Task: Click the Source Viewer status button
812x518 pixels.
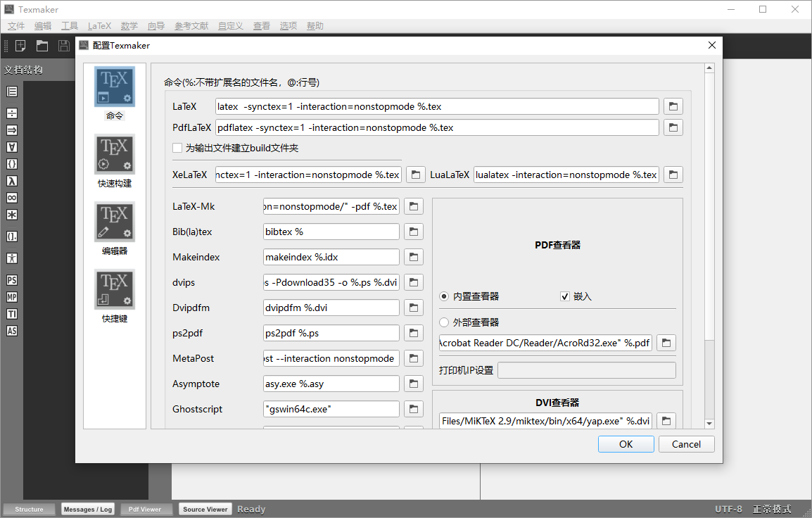Action: coord(205,509)
